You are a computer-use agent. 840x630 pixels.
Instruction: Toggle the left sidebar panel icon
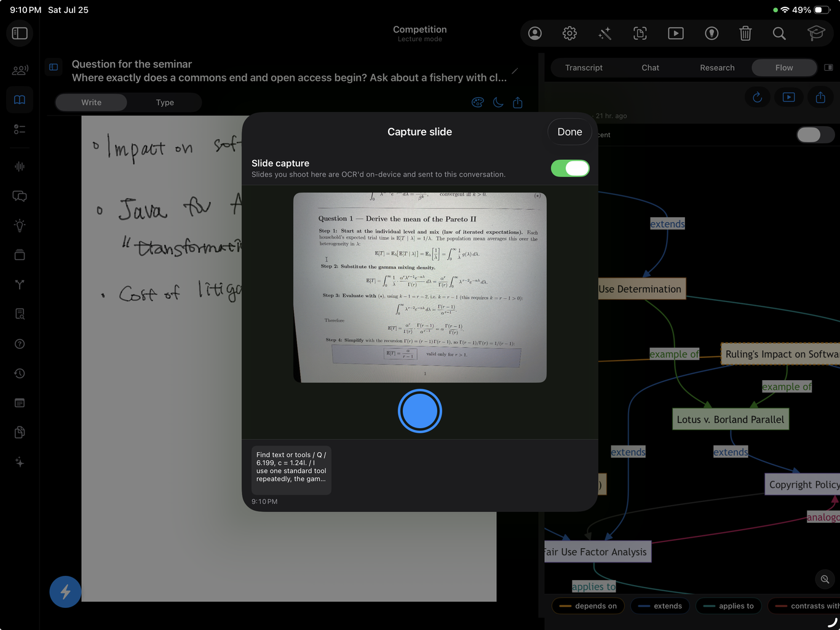20,33
